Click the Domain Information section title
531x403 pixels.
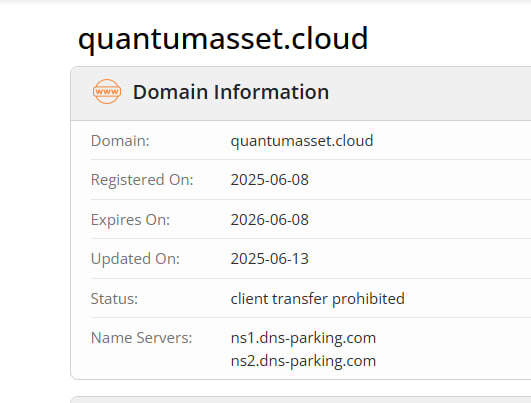(231, 92)
